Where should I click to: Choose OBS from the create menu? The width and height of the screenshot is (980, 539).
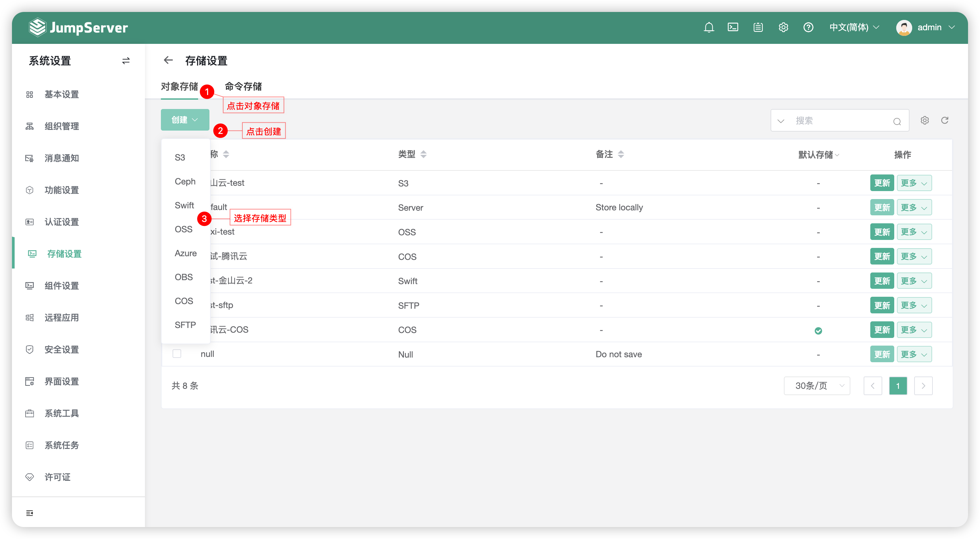184,277
